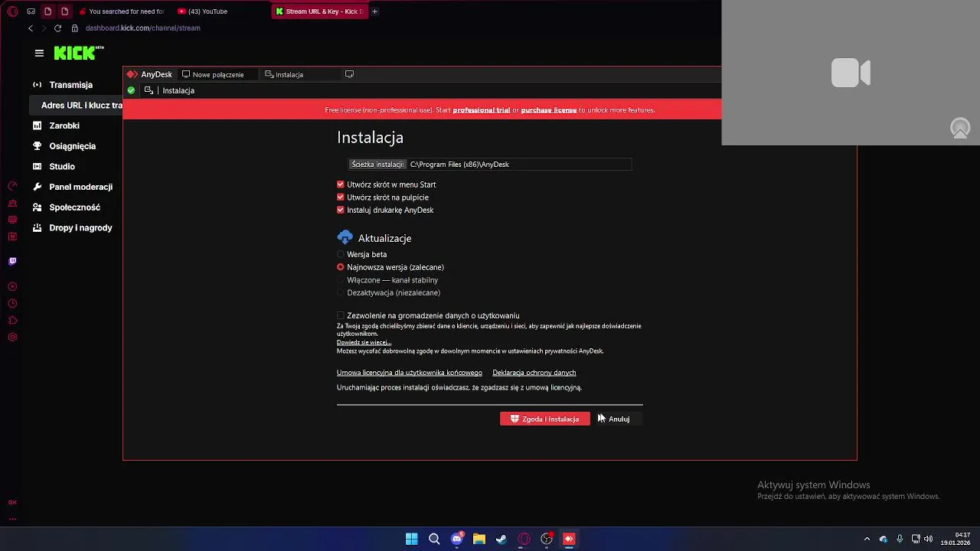The image size is (980, 551).
Task: Reload the Kick dashboard page
Action: [57, 28]
